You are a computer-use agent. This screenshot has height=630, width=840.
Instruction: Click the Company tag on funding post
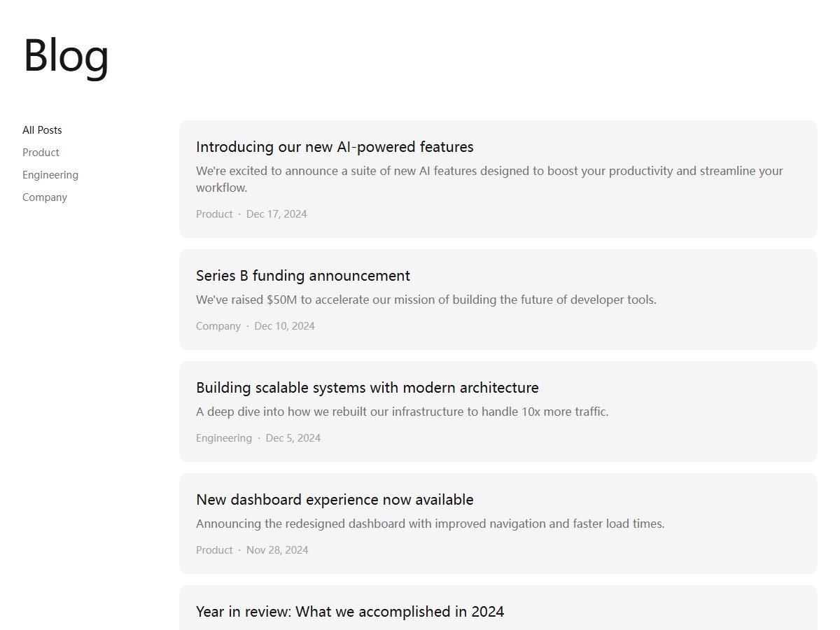click(218, 326)
